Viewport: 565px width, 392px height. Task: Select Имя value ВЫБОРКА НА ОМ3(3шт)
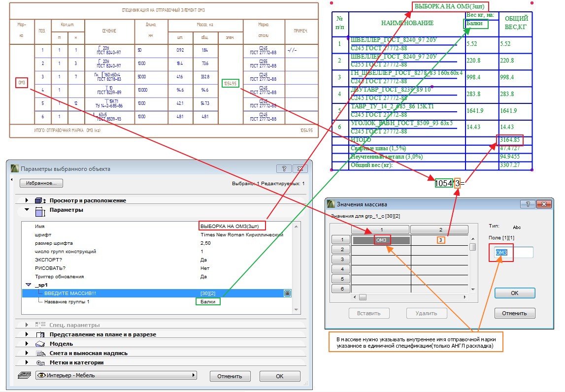[x=230, y=226]
